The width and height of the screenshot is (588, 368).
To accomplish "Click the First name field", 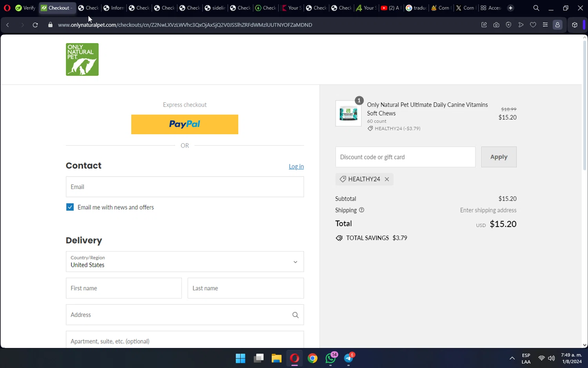I will [124, 288].
